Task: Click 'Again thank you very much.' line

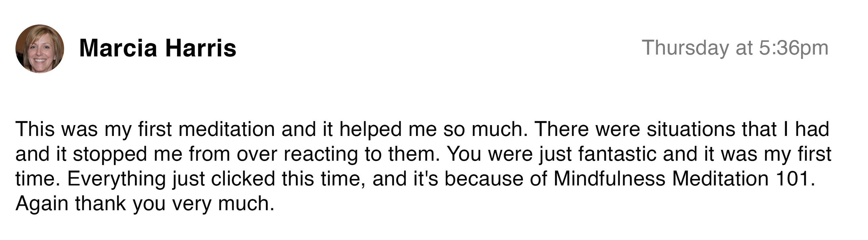Action: 145,204
